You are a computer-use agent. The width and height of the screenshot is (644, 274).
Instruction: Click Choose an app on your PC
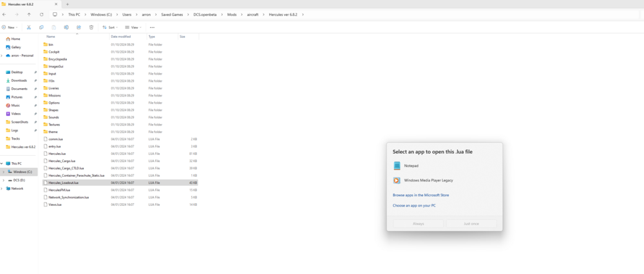click(x=414, y=206)
